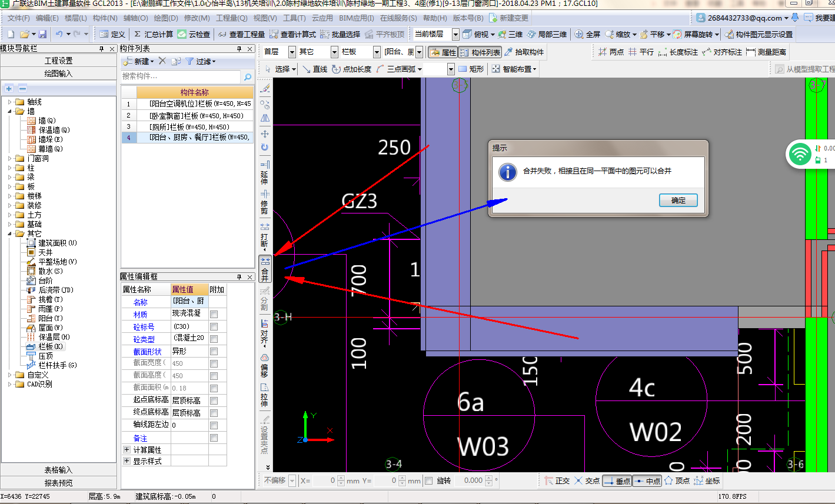The width and height of the screenshot is (835, 504).
Task: Activate 测量距离 measure distance tool
Action: tap(766, 52)
